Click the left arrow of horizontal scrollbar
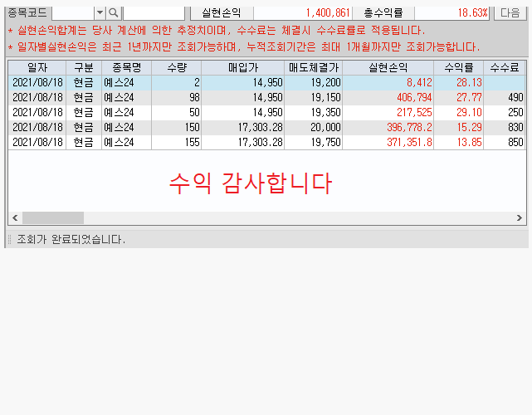This screenshot has height=415, width=532. point(14,218)
